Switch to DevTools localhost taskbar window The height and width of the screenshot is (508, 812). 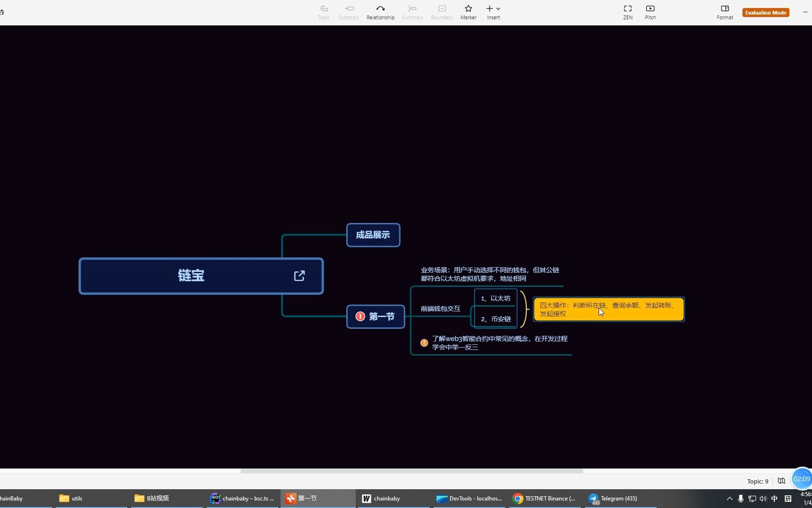469,499
